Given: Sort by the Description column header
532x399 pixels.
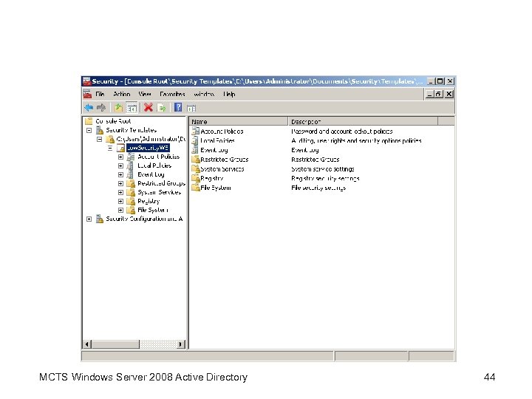Looking at the screenshot, I should click(363, 121).
